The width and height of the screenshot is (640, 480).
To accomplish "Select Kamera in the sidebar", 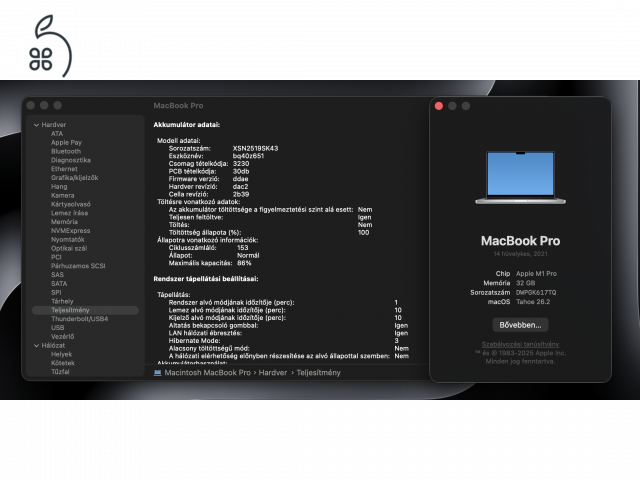I will pos(62,196).
